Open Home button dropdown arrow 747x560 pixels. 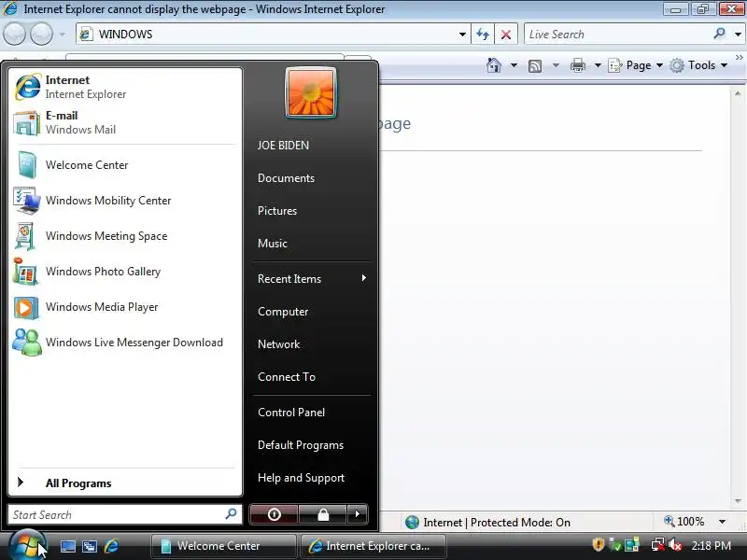pyautogui.click(x=514, y=65)
